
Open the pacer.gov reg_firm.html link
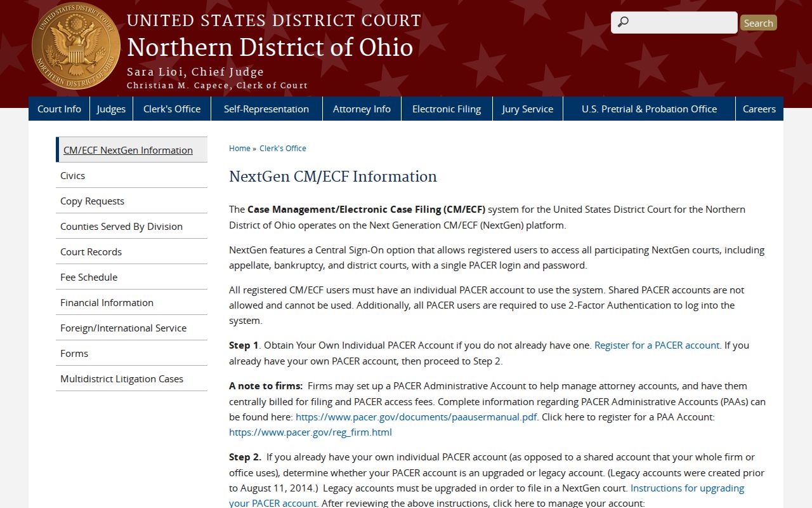coord(310,432)
